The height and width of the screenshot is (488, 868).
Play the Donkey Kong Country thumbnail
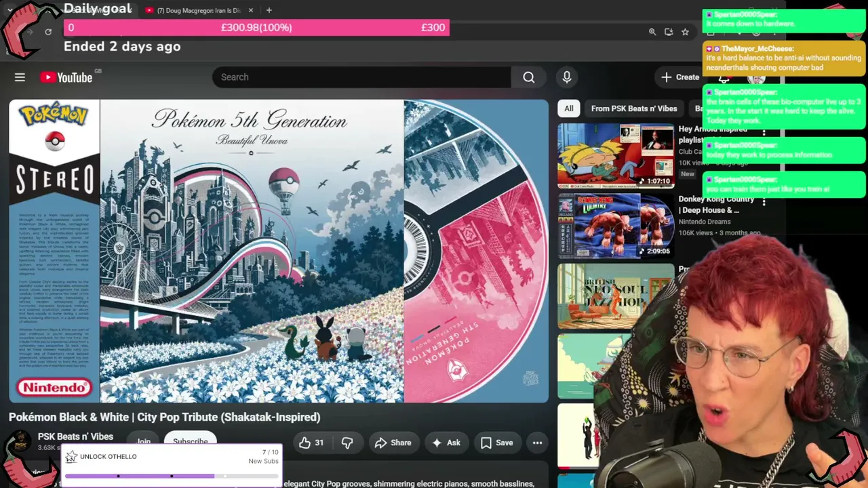[616, 226]
